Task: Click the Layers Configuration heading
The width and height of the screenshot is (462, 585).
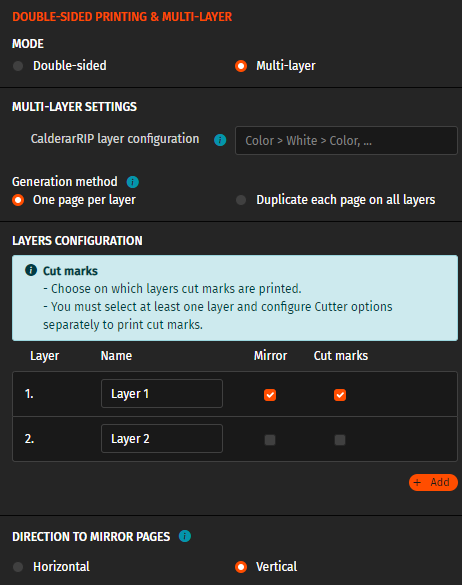Action: pos(77,241)
